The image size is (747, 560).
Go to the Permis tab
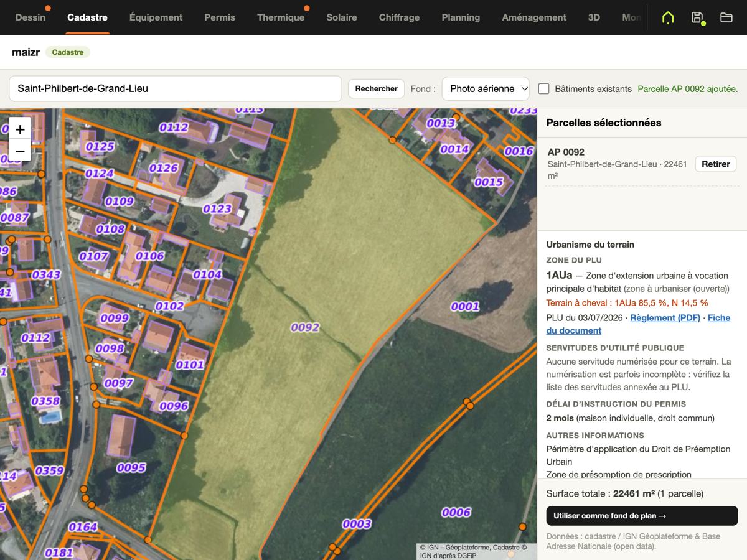[220, 17]
